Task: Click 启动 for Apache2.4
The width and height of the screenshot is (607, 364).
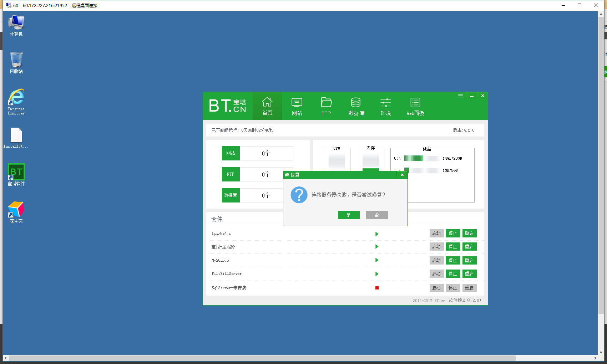Action: tap(436, 234)
